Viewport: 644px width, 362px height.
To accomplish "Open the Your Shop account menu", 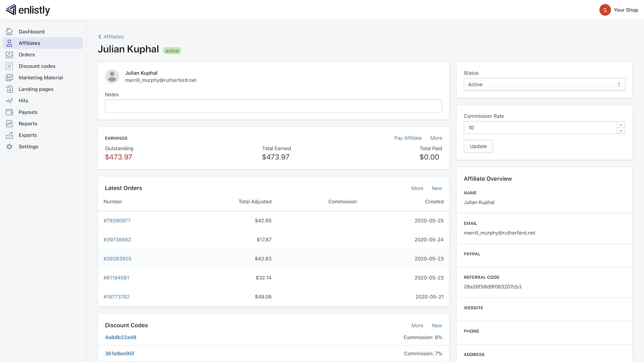I will [619, 10].
